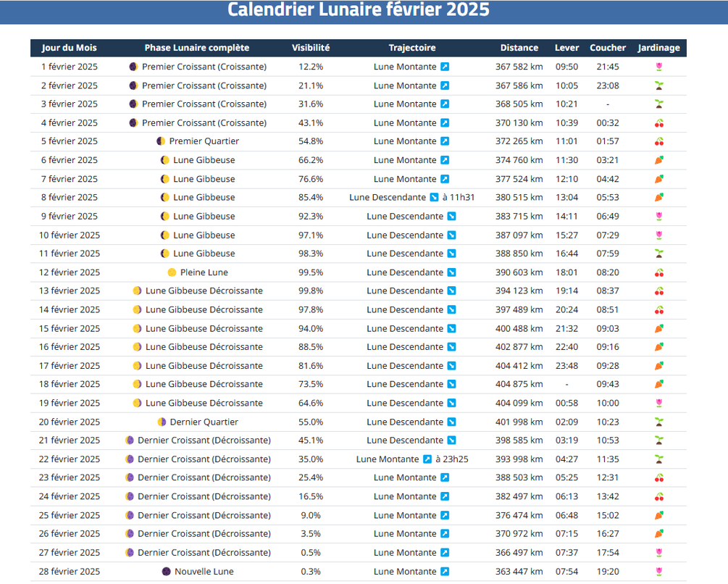
Task: Click the Calendrier Lunaire février 2025 title
Action: [x=359, y=9]
